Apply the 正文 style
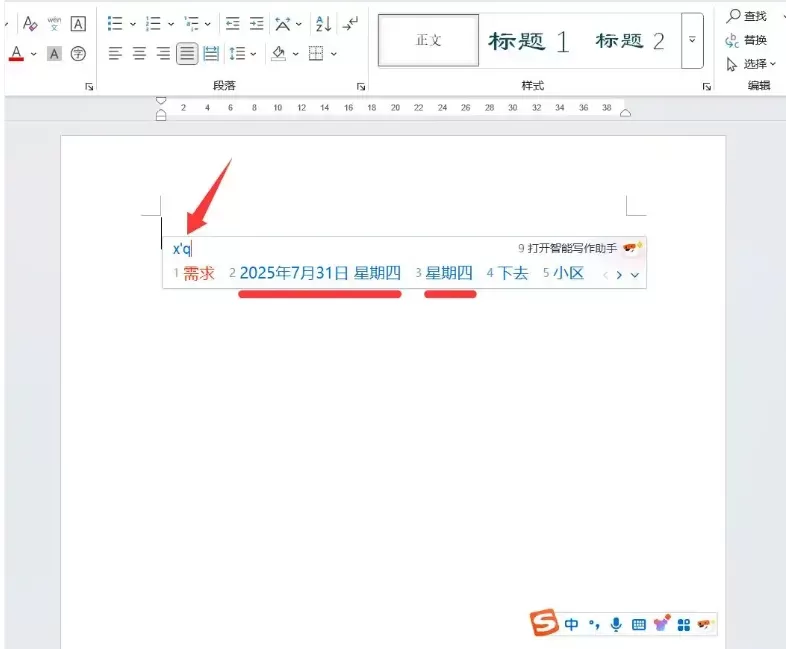 pos(429,40)
